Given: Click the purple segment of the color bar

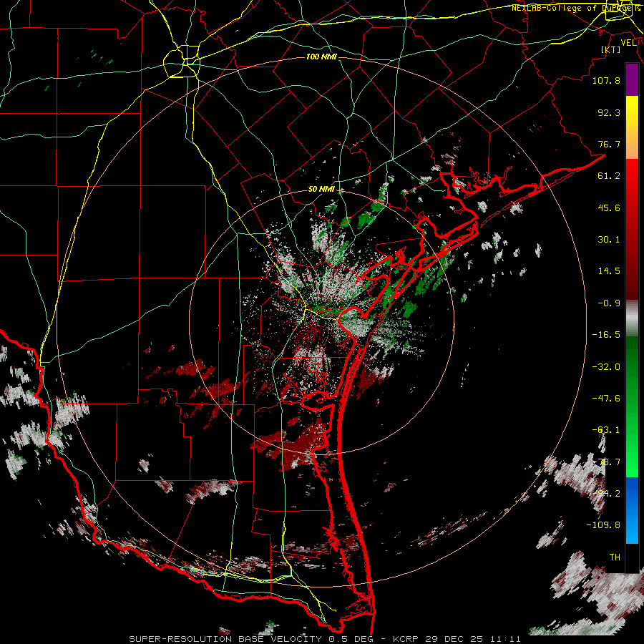Looking at the screenshot, I should coord(632,79).
